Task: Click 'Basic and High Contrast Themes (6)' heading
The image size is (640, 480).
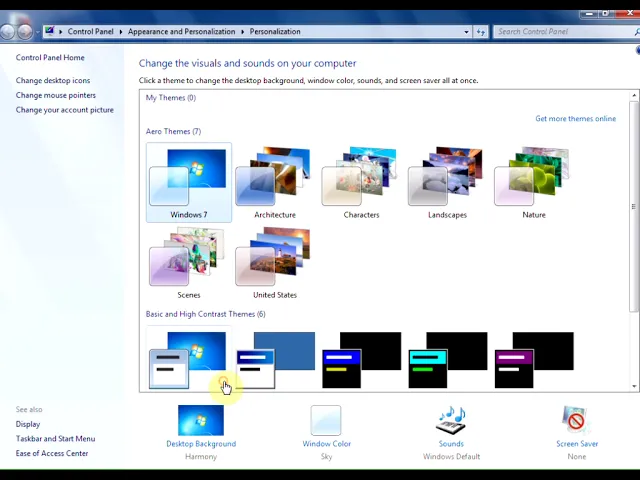Action: tap(205, 314)
